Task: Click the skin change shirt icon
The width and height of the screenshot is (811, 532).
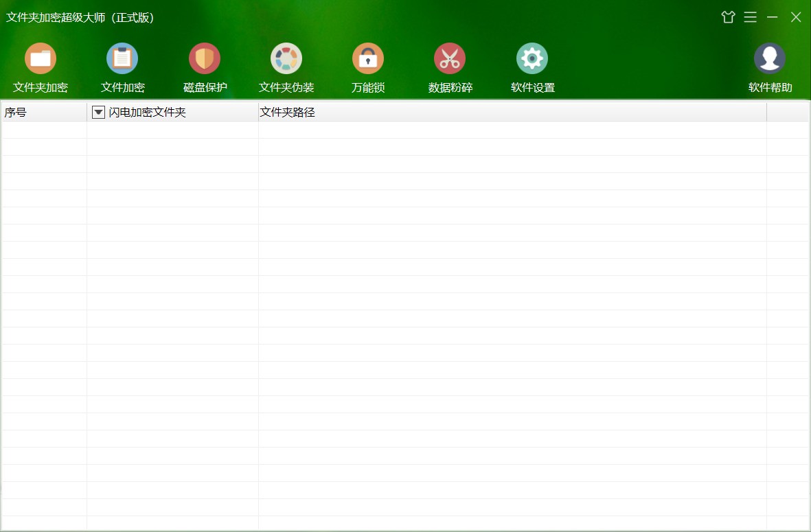Action: click(x=728, y=17)
